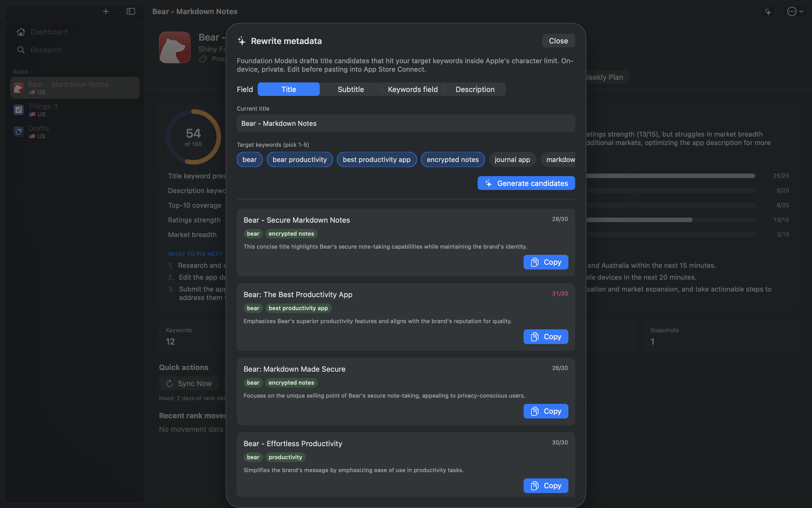Click the Bear app icon in sidebar

point(18,88)
